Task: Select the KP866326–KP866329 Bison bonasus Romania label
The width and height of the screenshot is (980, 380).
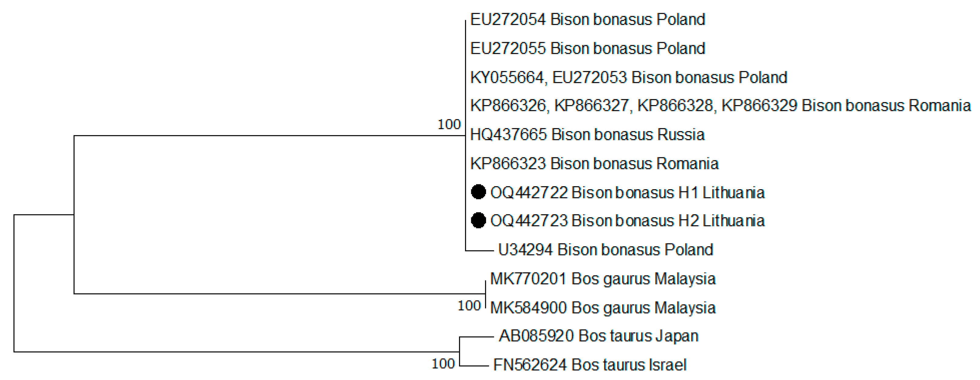Action: [x=720, y=106]
